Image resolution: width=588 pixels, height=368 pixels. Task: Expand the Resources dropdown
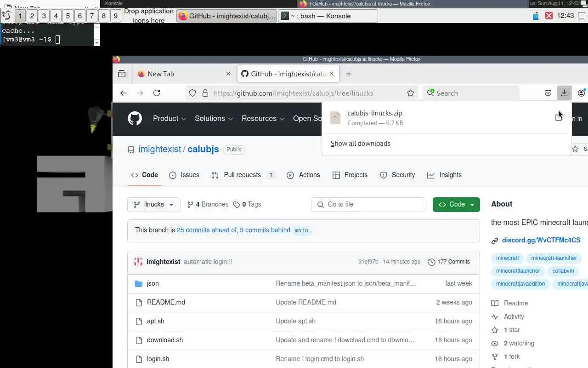click(263, 118)
